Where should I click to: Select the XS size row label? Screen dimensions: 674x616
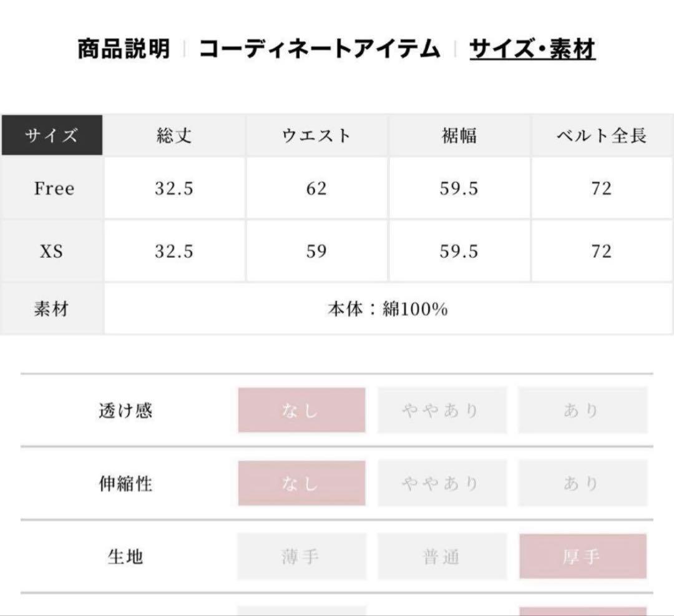(x=52, y=252)
